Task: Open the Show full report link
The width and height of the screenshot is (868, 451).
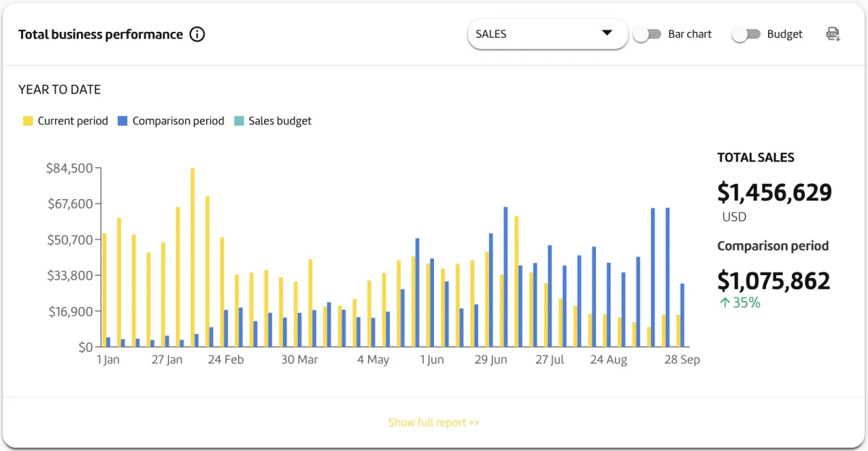Action: 433,422
